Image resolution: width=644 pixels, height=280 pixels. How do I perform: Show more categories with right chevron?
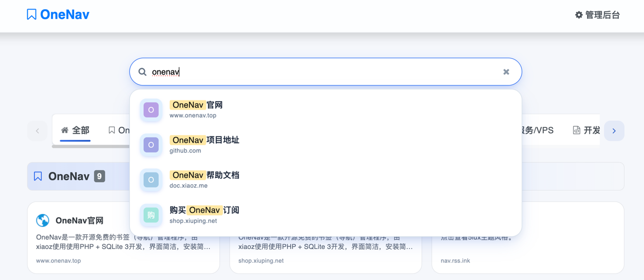tap(614, 131)
